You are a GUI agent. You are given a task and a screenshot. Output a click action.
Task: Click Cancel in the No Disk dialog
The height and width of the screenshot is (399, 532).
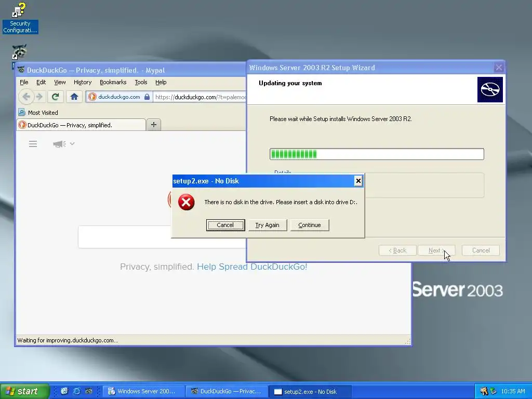click(x=225, y=225)
